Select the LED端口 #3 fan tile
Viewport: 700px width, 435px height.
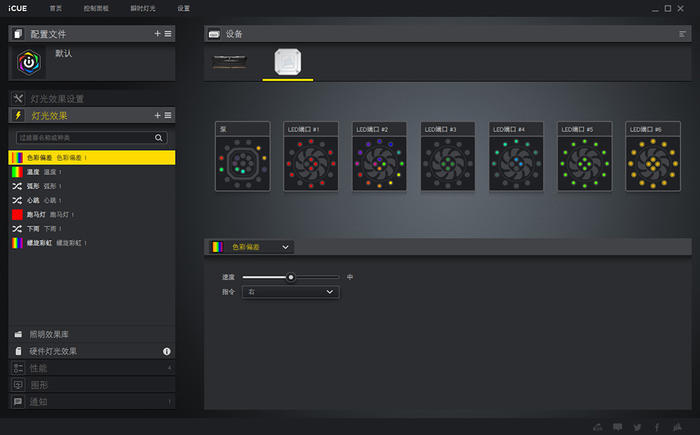[448, 156]
